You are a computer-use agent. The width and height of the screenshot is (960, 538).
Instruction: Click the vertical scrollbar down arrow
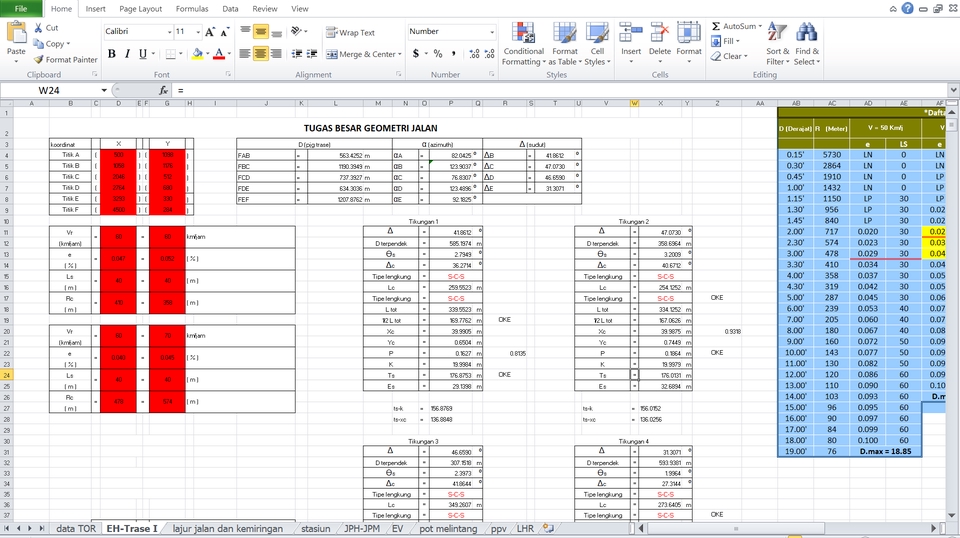pyautogui.click(x=952, y=515)
